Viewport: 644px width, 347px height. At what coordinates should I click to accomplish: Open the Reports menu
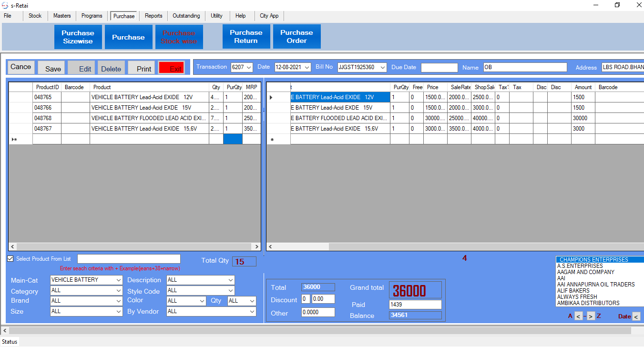(153, 16)
